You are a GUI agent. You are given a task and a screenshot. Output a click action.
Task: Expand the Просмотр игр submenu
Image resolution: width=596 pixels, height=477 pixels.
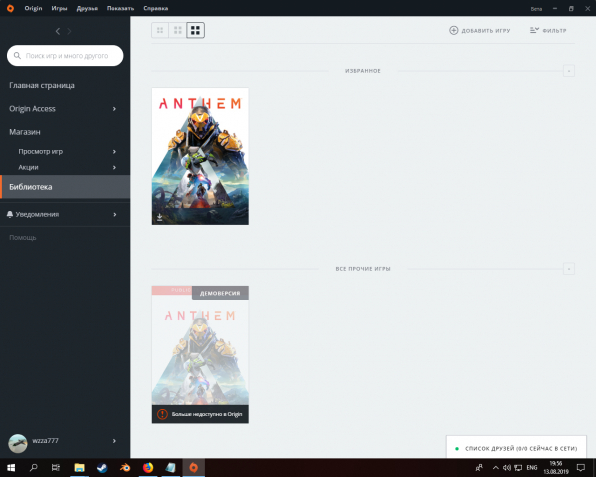(114, 152)
